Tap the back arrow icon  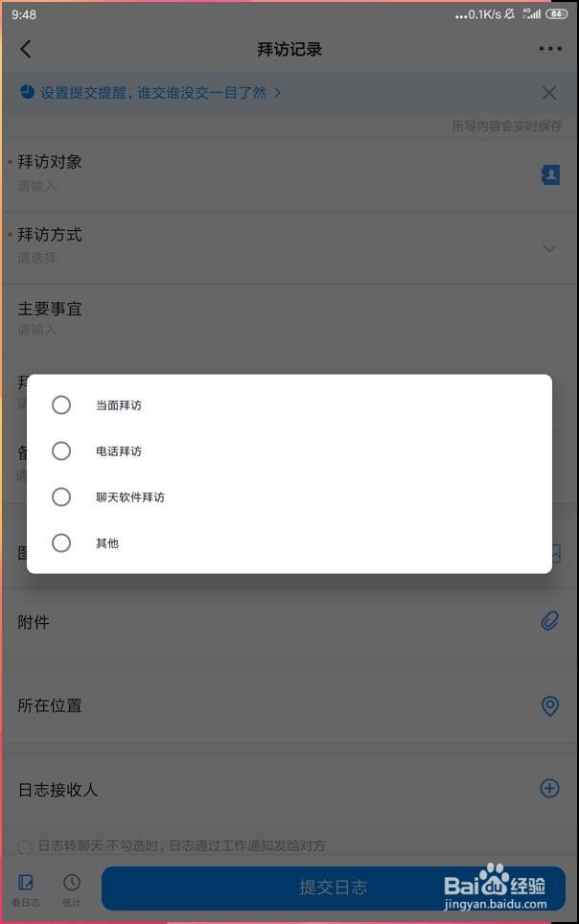(x=26, y=49)
